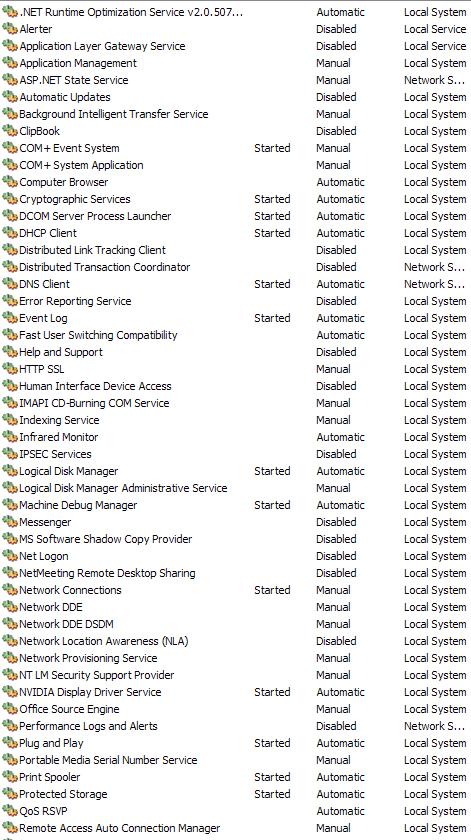This screenshot has width=471, height=840.
Task: Select the Infrared Monitor service
Action: click(x=59, y=437)
